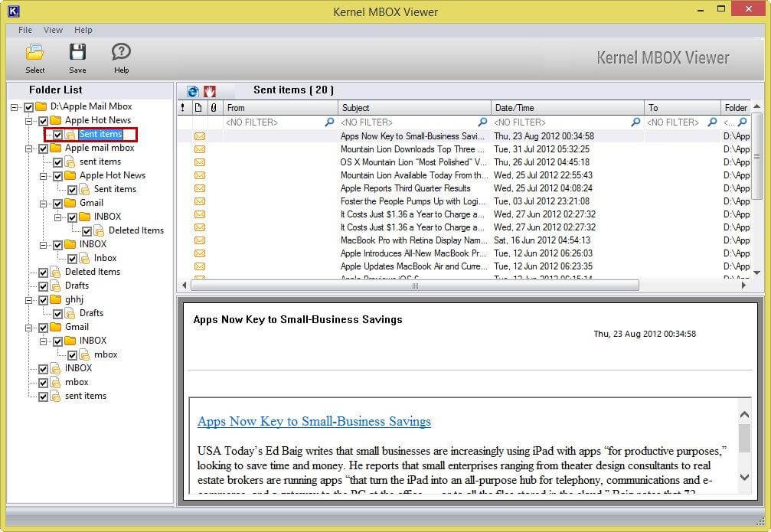Click envelope icon of OS X Mountain Lion row
This screenshot has height=532, width=771.
click(200, 162)
